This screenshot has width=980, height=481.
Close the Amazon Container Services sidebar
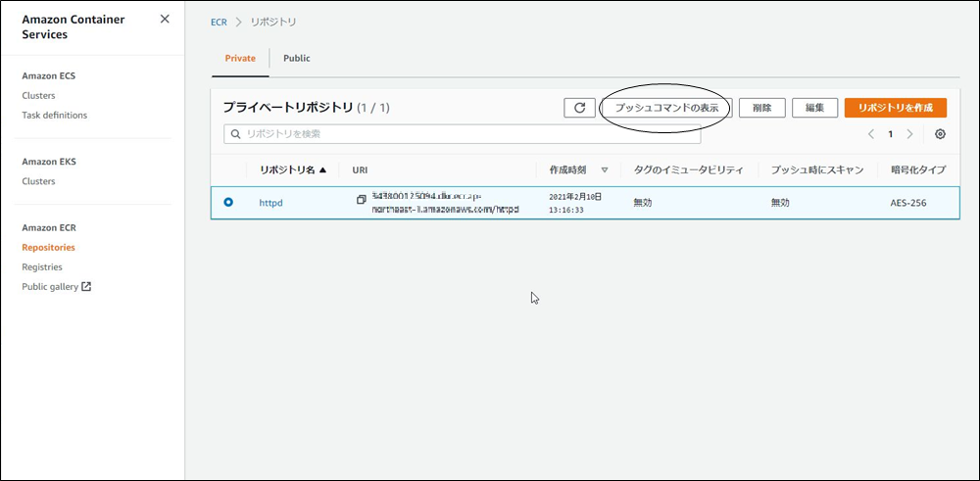pyautogui.click(x=165, y=19)
